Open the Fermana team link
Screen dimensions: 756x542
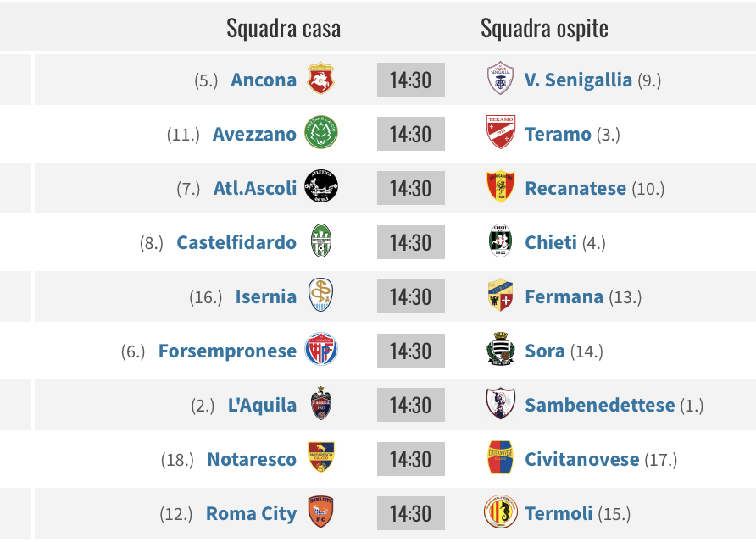coord(564,296)
